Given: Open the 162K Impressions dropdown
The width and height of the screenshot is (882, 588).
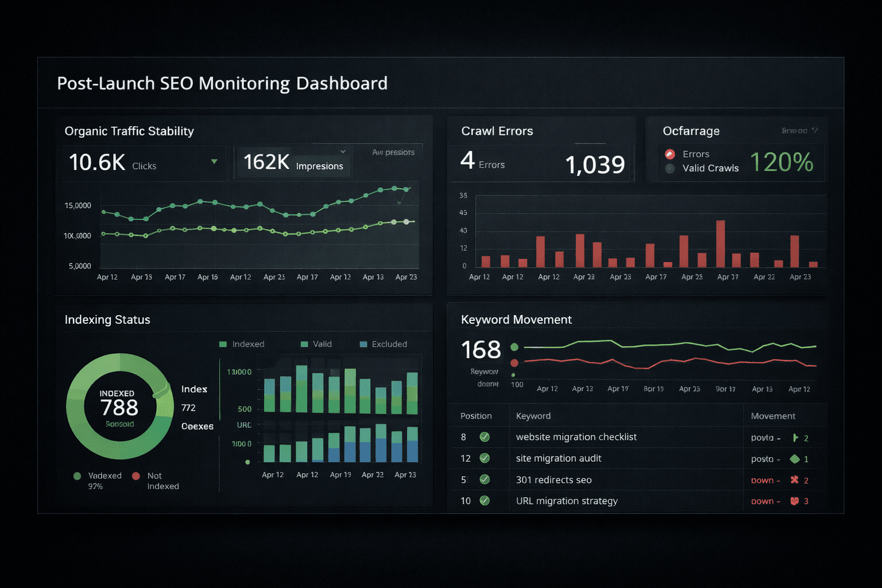Looking at the screenshot, I should (343, 151).
